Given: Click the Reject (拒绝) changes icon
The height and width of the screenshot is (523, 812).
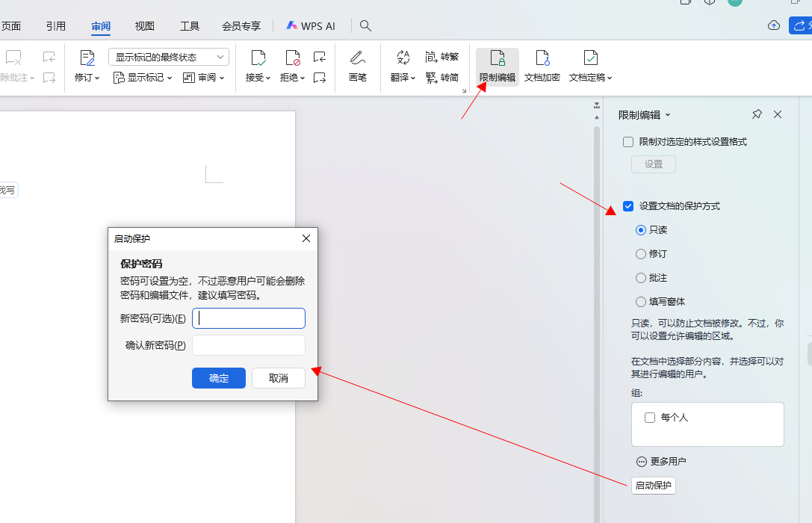Looking at the screenshot, I should [x=293, y=58].
